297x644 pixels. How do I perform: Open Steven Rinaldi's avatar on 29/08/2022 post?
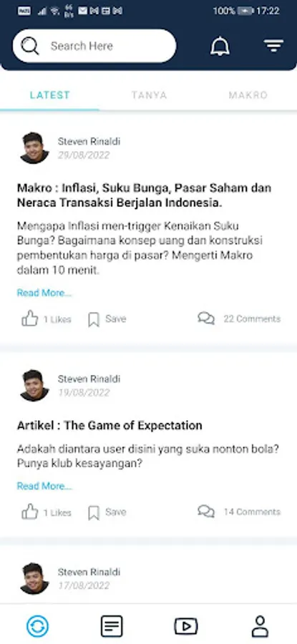(34, 148)
